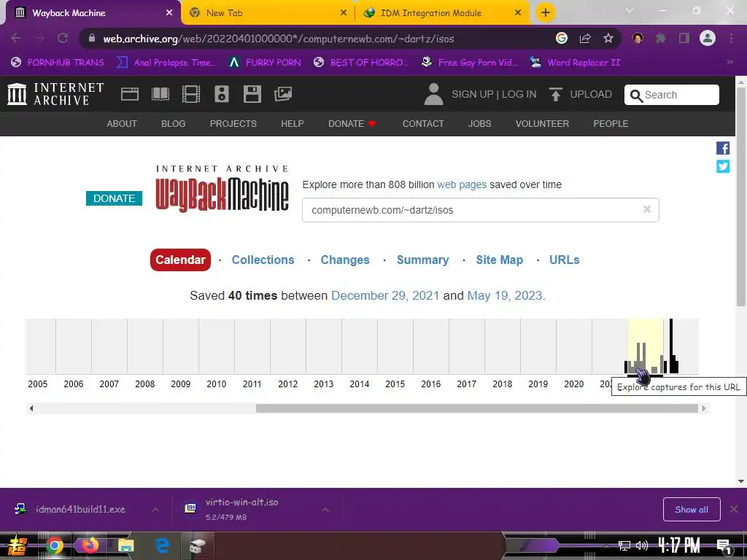Open the Summary view
This screenshot has height=560, width=747.
click(422, 260)
